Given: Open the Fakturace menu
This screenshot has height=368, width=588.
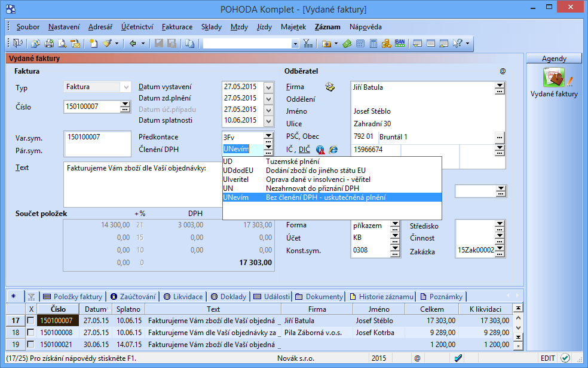Looking at the screenshot, I should tap(177, 27).
